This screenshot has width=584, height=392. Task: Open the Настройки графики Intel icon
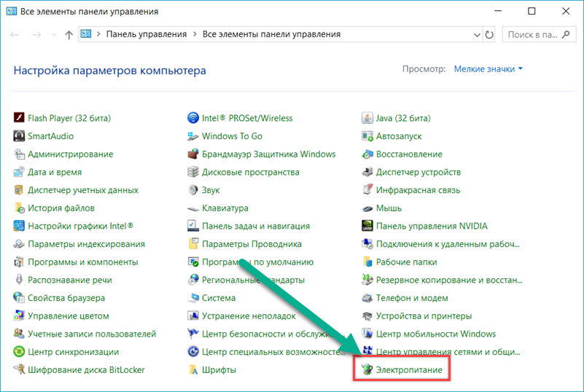[x=19, y=226]
